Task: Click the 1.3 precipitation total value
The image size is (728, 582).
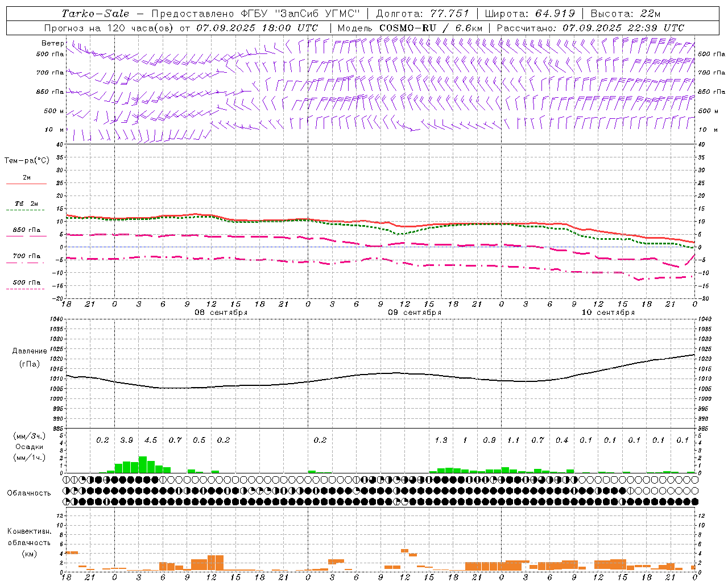Action: pyautogui.click(x=441, y=440)
